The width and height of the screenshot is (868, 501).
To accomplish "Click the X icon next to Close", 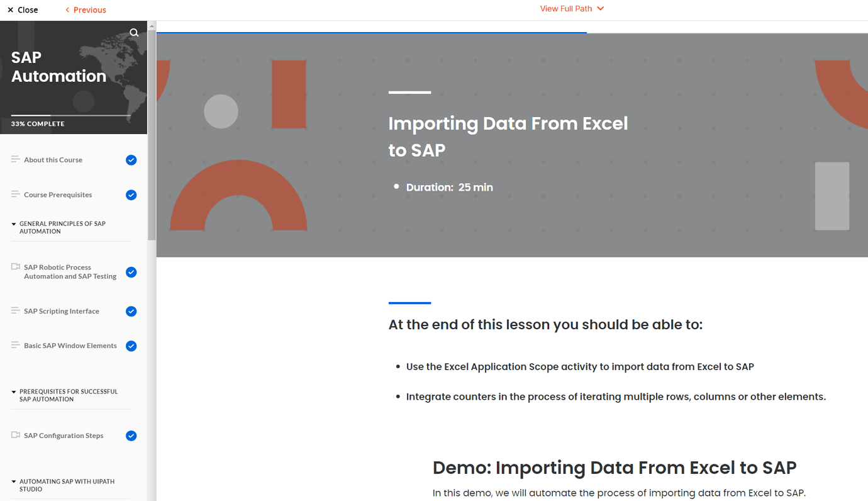I will 11,10.
